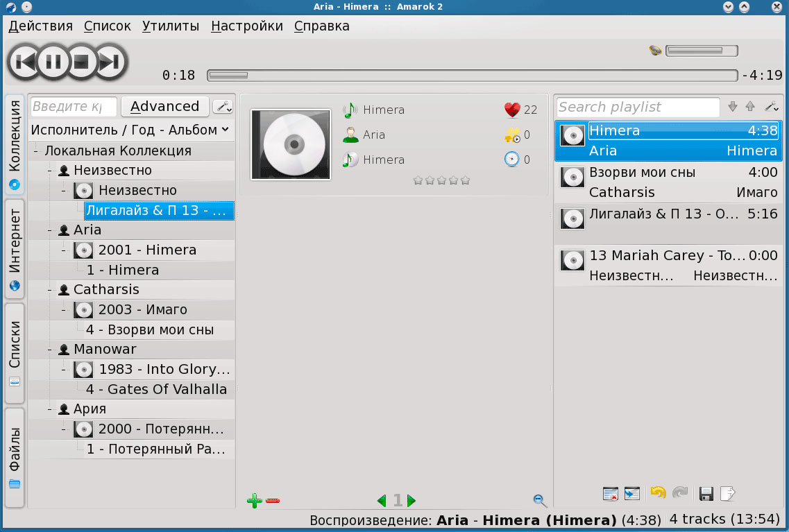The width and height of the screenshot is (789, 532).
Task: Click the track title note icon
Action: tap(350, 110)
